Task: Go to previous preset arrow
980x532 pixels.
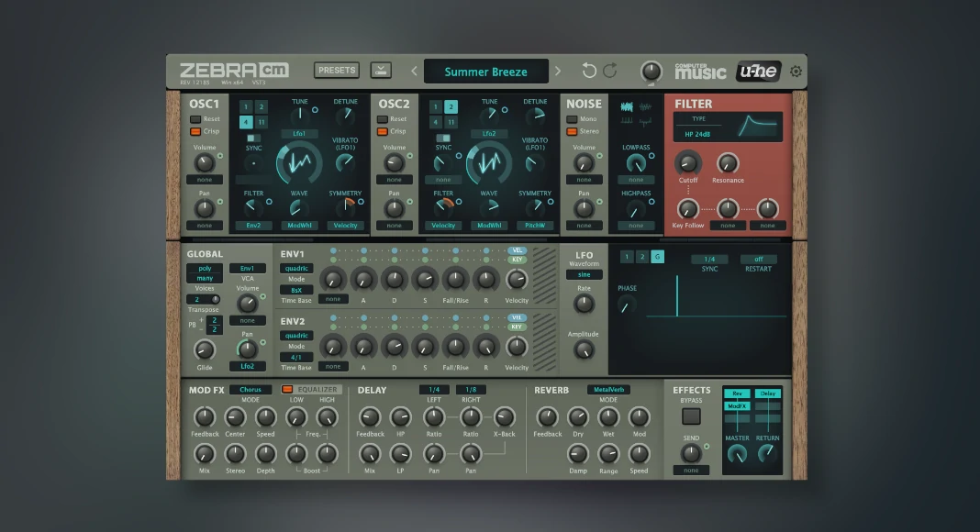Action: click(414, 72)
